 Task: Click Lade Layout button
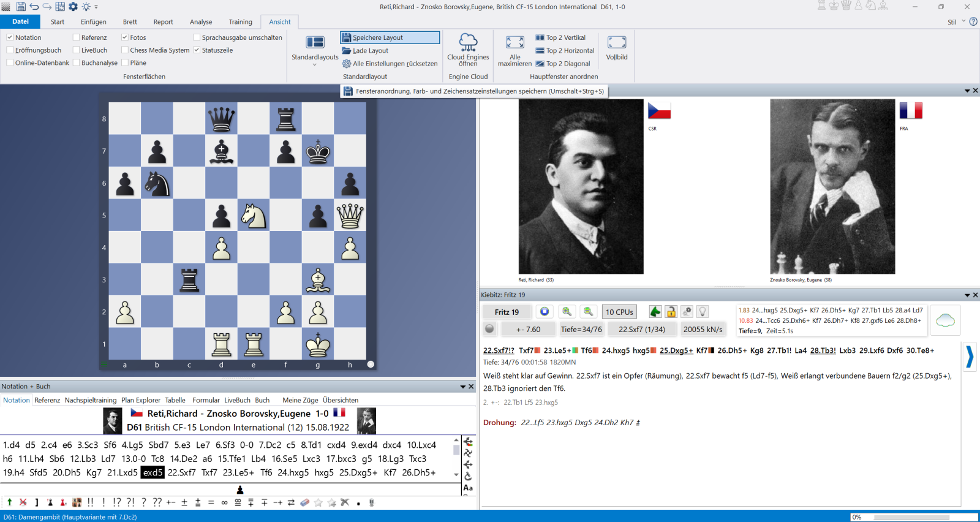click(370, 51)
